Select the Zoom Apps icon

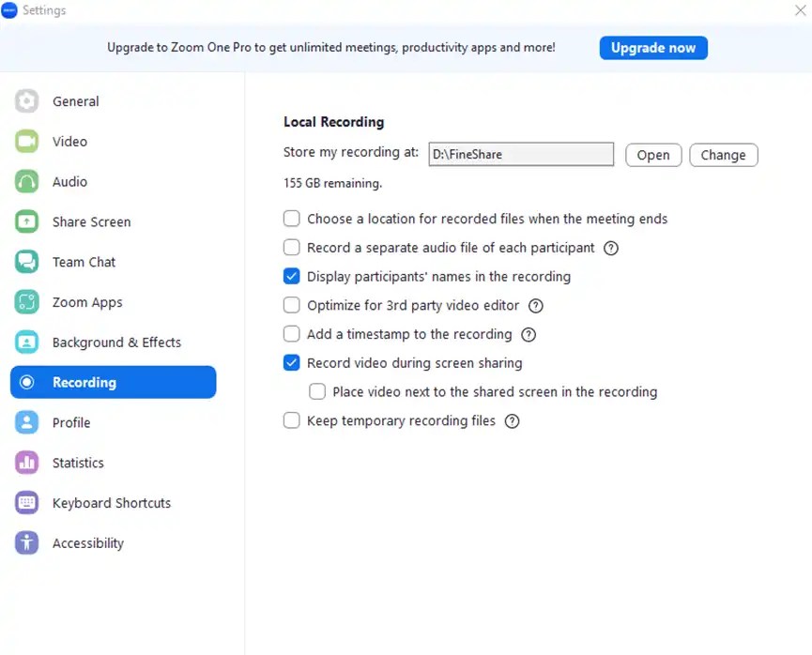point(26,302)
